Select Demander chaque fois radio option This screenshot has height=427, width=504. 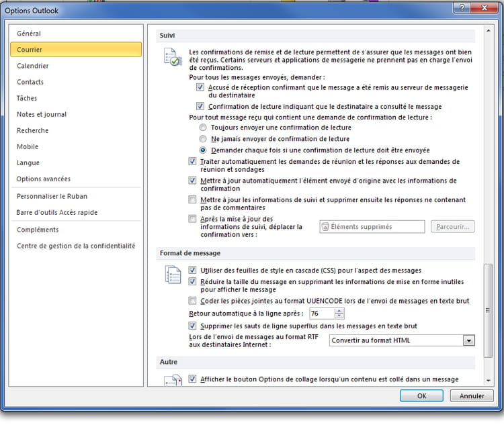203,150
